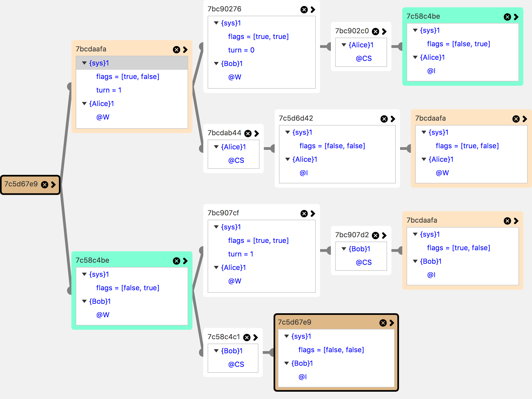Close the 7bc90276 node
The image size is (532, 399).
(304, 10)
